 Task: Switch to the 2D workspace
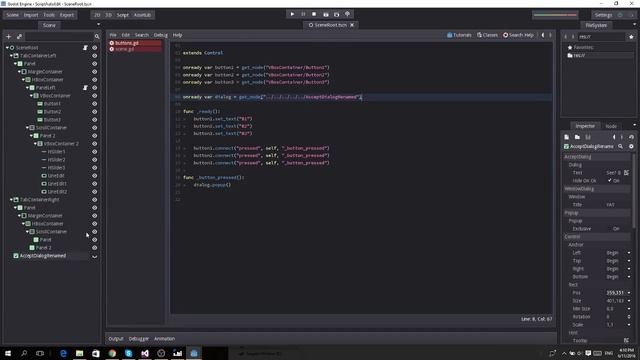coord(97,15)
